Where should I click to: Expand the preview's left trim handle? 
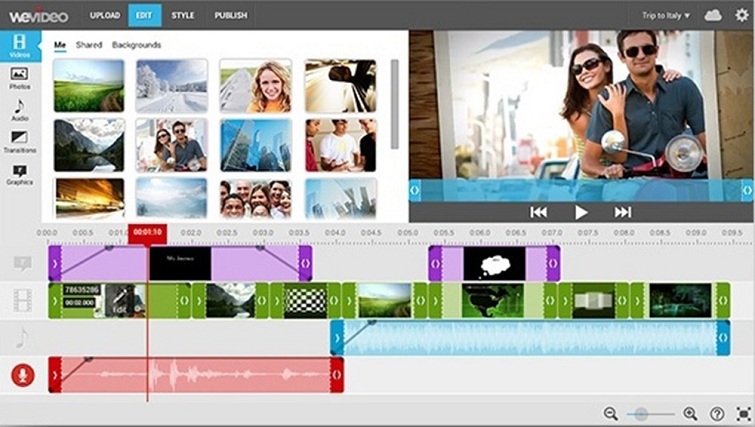click(x=415, y=189)
